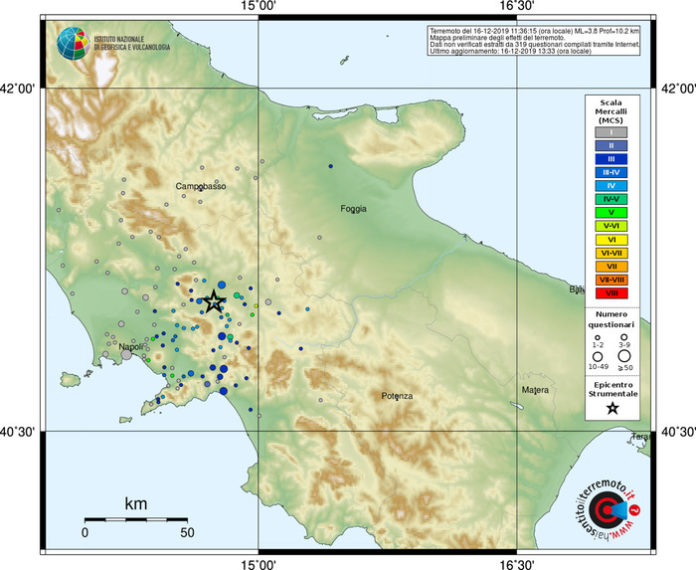Click the 16°30' label at top edge
The height and width of the screenshot is (570, 696).
click(x=517, y=6)
